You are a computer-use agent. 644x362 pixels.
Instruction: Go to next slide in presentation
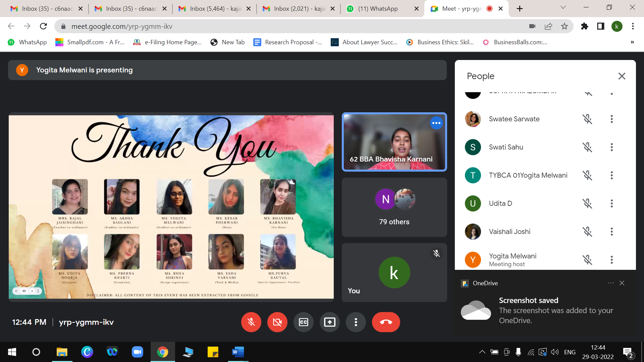(x=32, y=291)
